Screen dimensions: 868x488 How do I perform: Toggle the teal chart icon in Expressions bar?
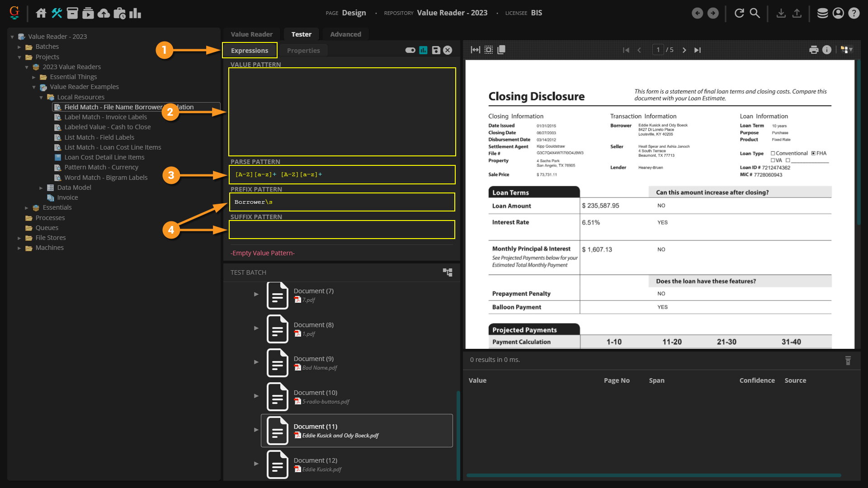pyautogui.click(x=423, y=50)
